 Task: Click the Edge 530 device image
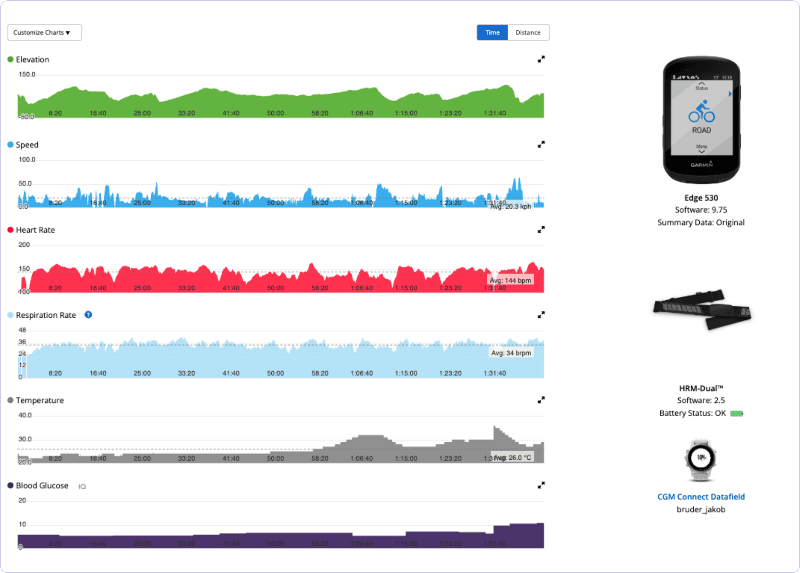[700, 120]
